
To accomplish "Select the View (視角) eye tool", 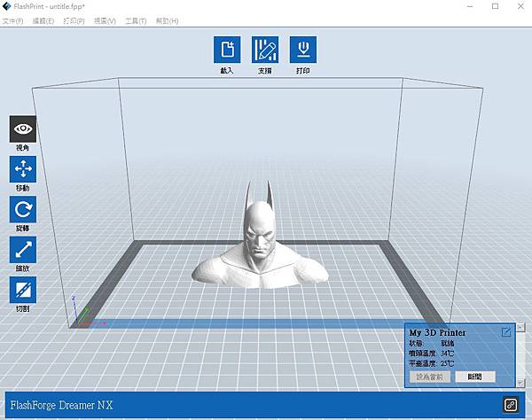I will (x=23, y=129).
